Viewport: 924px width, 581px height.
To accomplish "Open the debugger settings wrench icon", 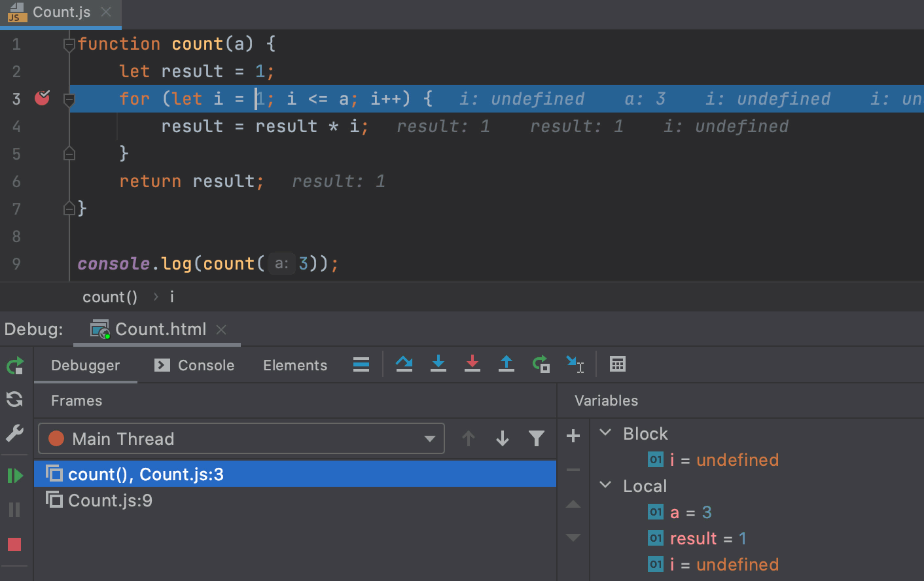I will 14,433.
